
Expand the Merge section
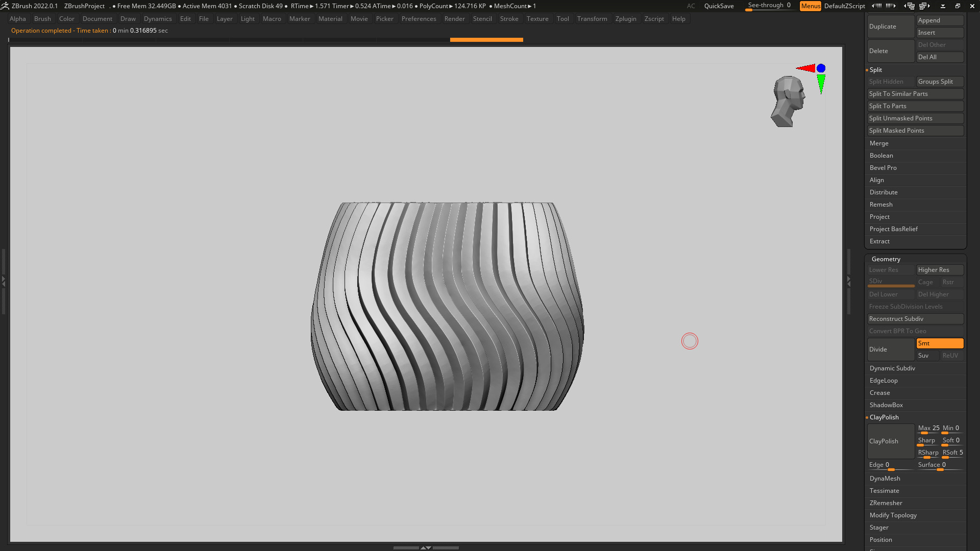[x=879, y=143]
